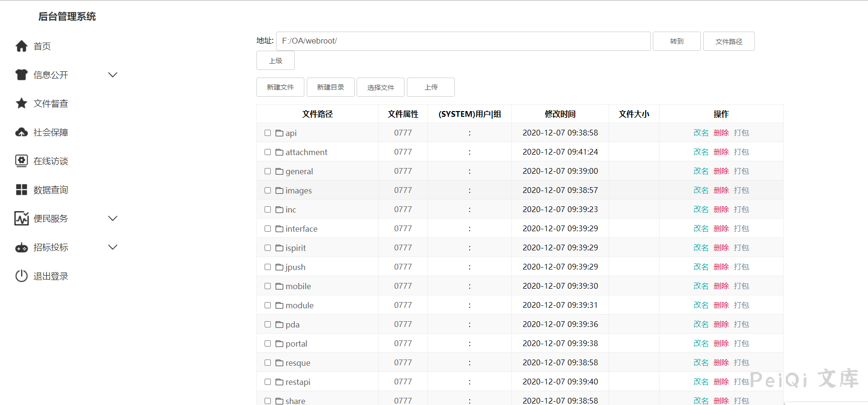Select the images folder checkbox
Viewport: 868px width, 405px height.
tap(267, 191)
